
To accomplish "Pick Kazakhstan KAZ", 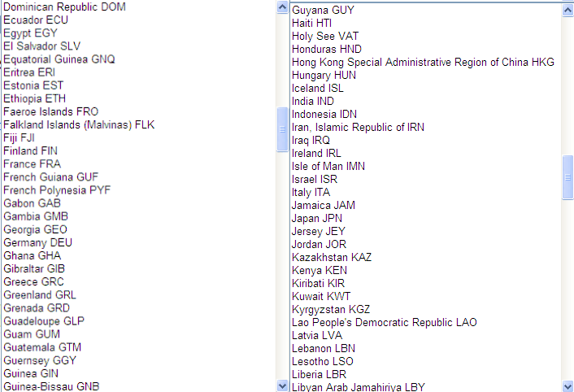I will point(331,257).
